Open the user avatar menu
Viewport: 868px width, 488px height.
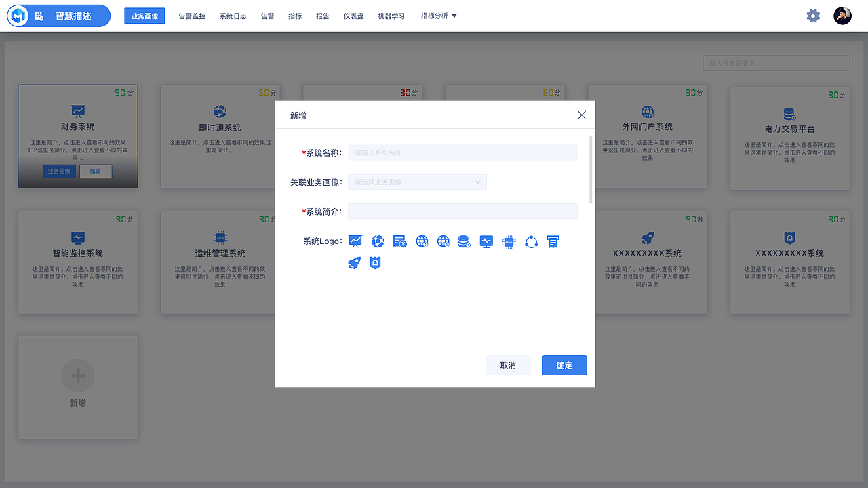point(842,15)
